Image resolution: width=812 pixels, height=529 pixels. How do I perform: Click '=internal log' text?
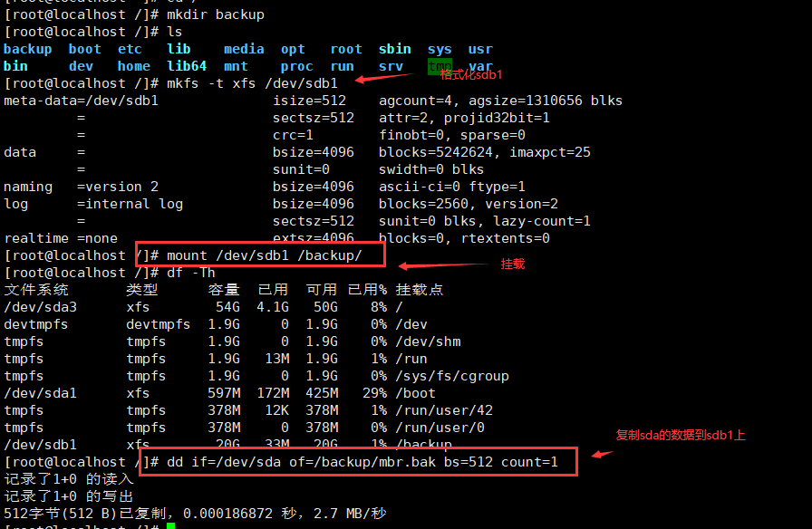pos(130,204)
